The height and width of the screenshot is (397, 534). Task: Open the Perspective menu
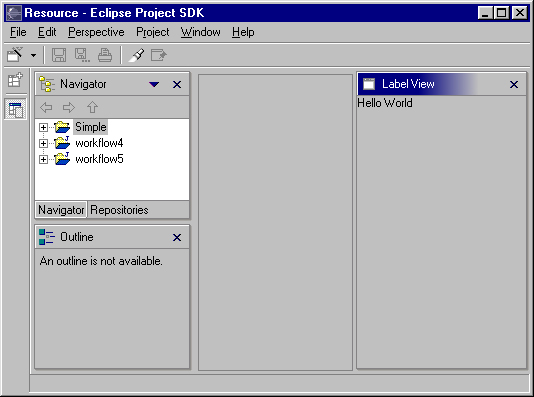point(96,32)
